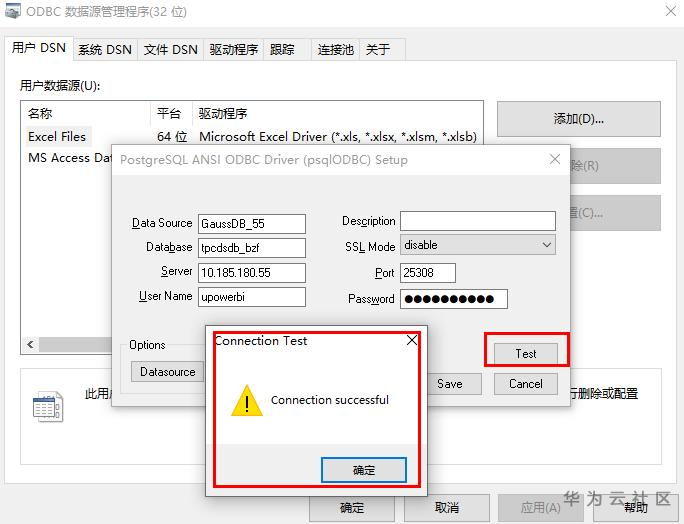The height and width of the screenshot is (524, 684).
Task: Click the yellow warning triangle icon
Action: (247, 400)
